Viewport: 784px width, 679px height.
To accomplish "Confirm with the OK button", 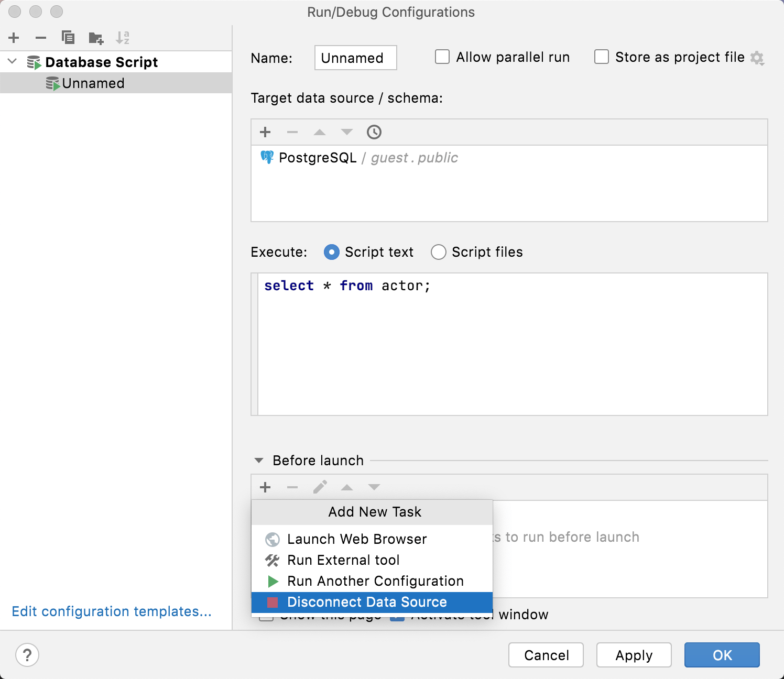I will pyautogui.click(x=722, y=655).
